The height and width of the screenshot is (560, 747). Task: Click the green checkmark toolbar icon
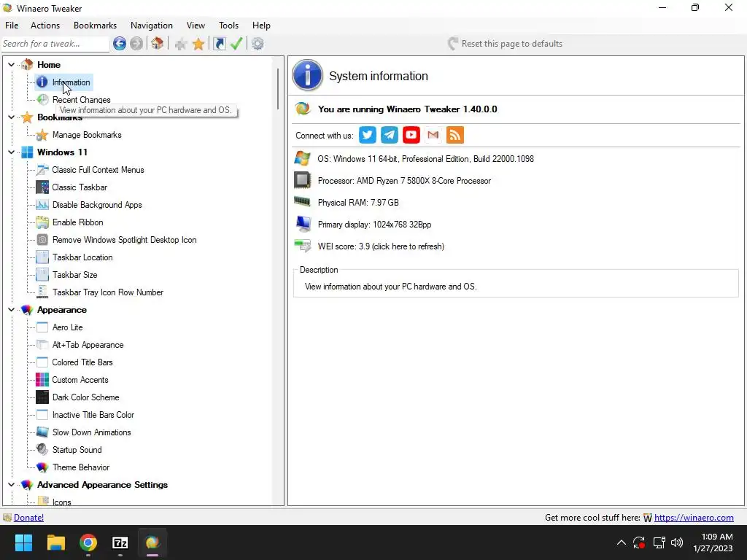[236, 44]
